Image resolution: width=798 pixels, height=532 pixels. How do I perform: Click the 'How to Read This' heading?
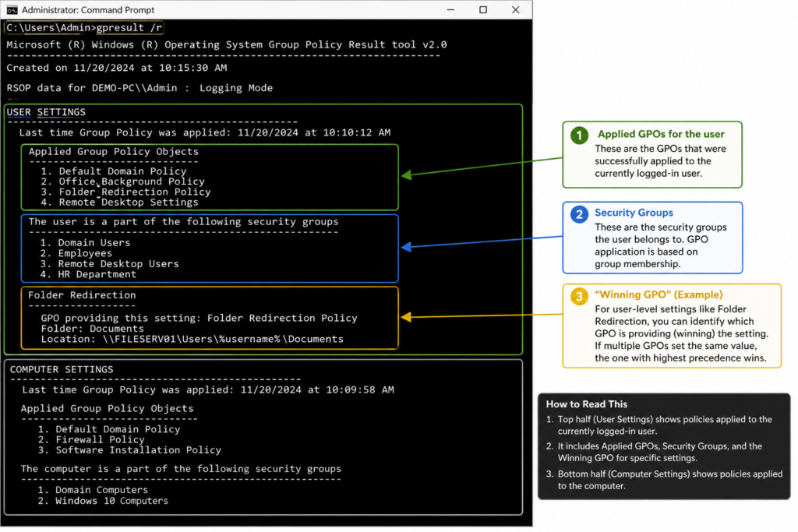586,404
